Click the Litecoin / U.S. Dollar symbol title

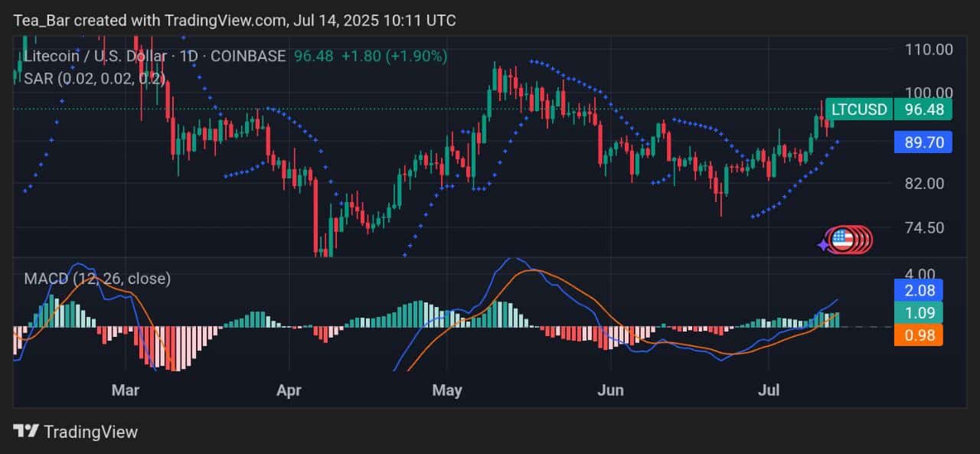(95, 56)
